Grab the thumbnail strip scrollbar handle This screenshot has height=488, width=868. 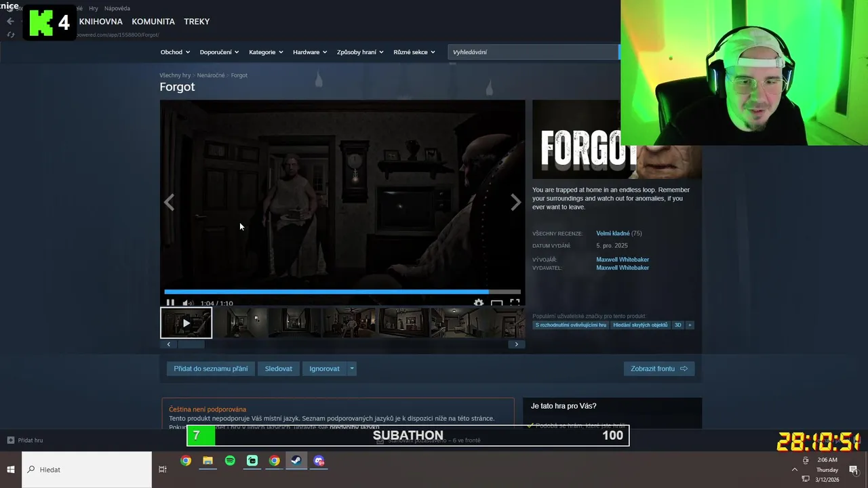click(191, 344)
